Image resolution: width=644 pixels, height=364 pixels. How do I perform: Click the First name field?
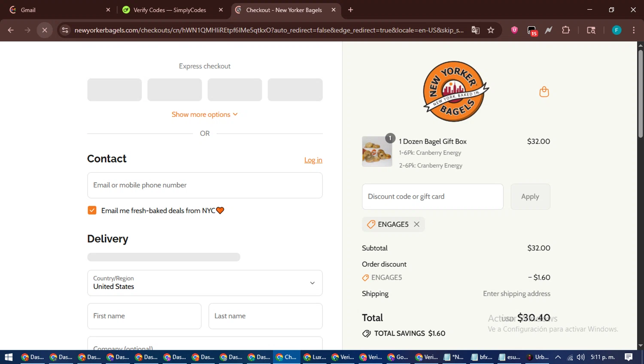click(x=144, y=316)
